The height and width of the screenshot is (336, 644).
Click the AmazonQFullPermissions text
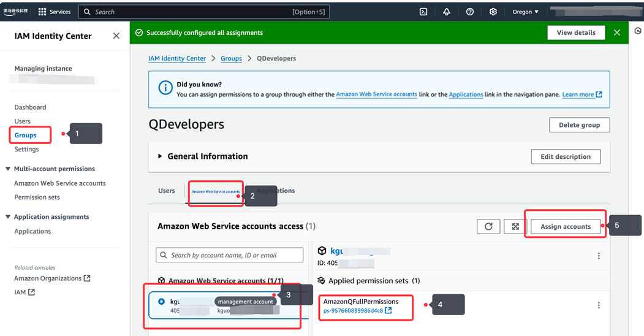(361, 302)
